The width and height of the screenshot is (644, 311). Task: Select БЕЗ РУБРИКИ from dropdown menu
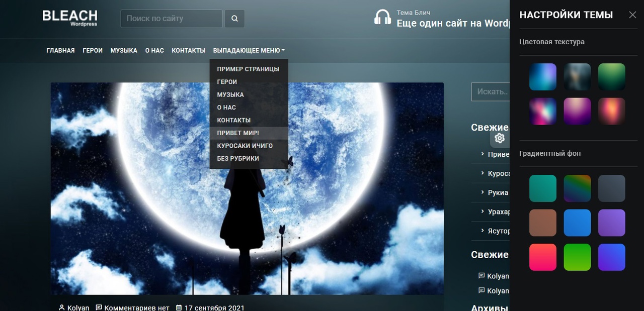(x=249, y=158)
